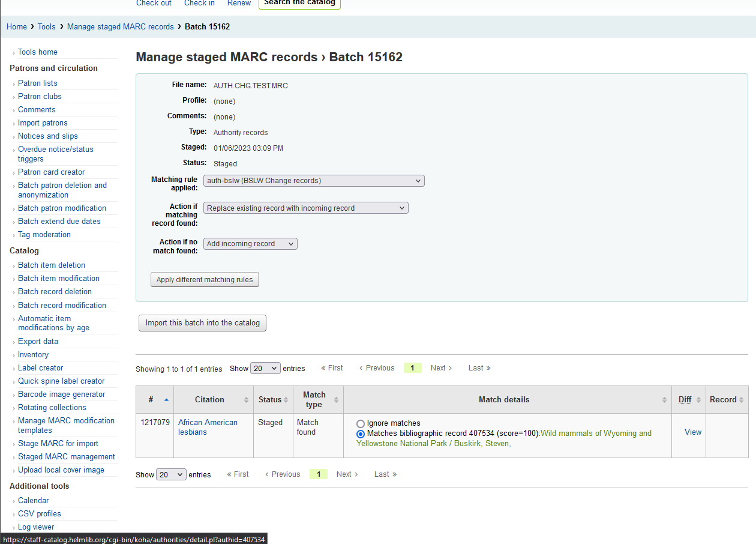Switch to Search the catalog tab
The image size is (756, 544).
299,3
